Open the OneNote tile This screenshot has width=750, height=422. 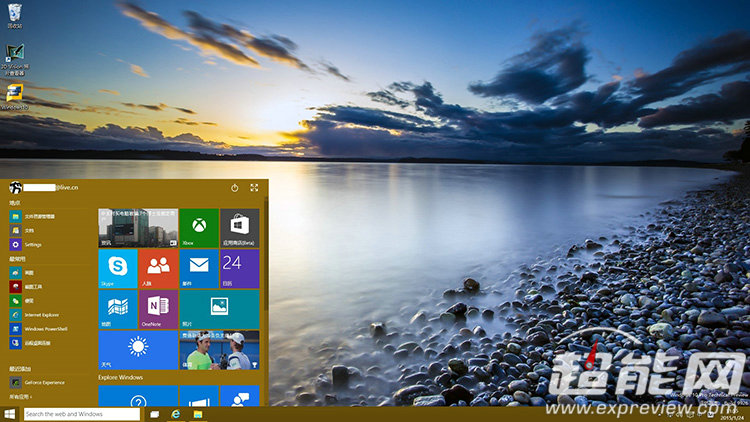[x=158, y=309]
